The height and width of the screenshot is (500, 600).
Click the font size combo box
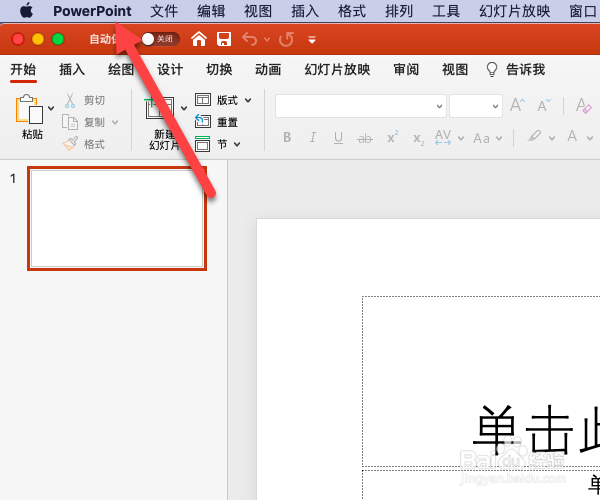pos(476,106)
